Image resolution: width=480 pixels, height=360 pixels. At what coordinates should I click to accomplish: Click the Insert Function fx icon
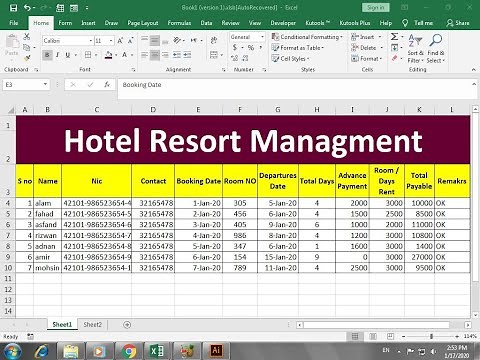click(x=107, y=85)
